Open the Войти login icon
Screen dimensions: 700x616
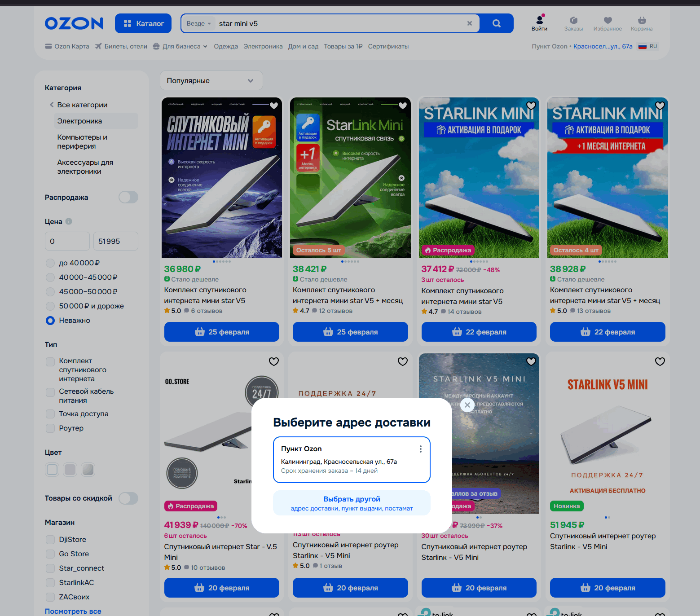click(x=539, y=23)
